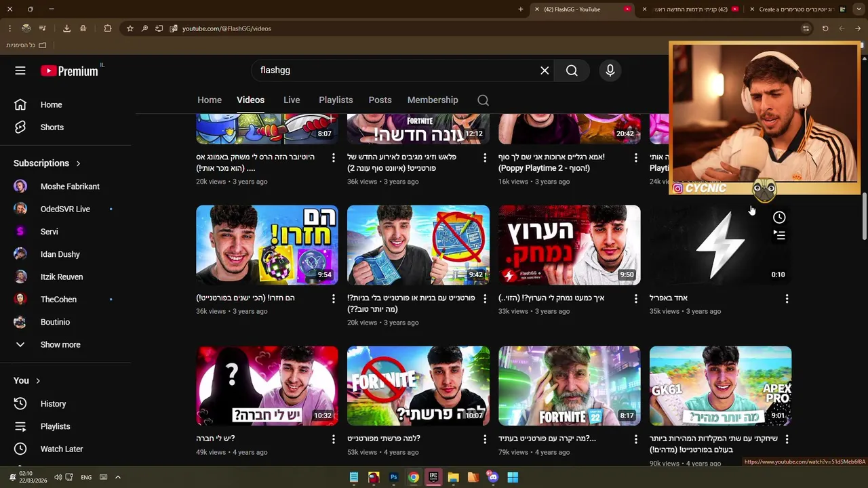Switch ENG input language in tray

(86, 477)
